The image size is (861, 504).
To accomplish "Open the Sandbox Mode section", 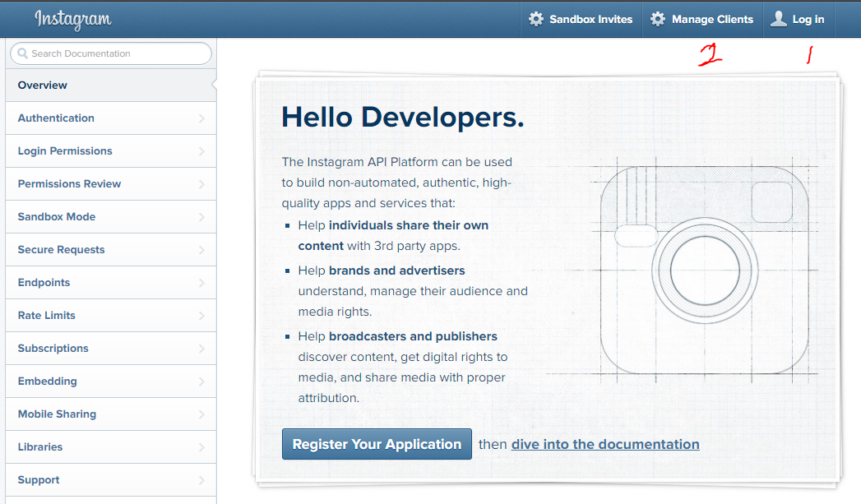I will click(111, 217).
